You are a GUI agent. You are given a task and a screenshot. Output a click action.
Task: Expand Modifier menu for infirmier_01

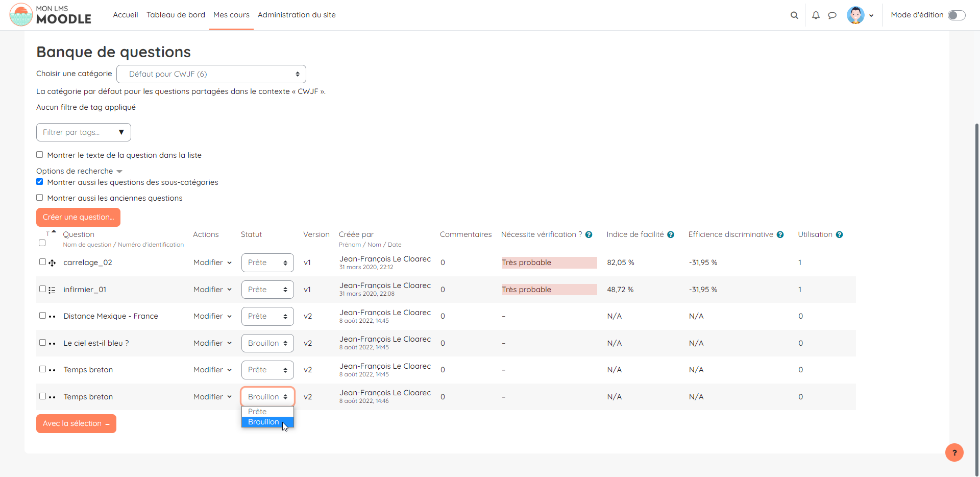click(x=212, y=290)
